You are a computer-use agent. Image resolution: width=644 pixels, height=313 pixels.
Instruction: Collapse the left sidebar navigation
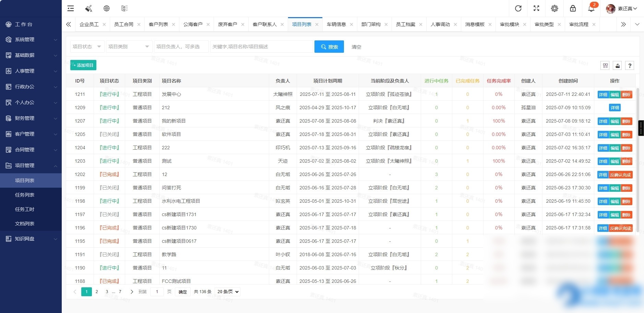(x=70, y=8)
